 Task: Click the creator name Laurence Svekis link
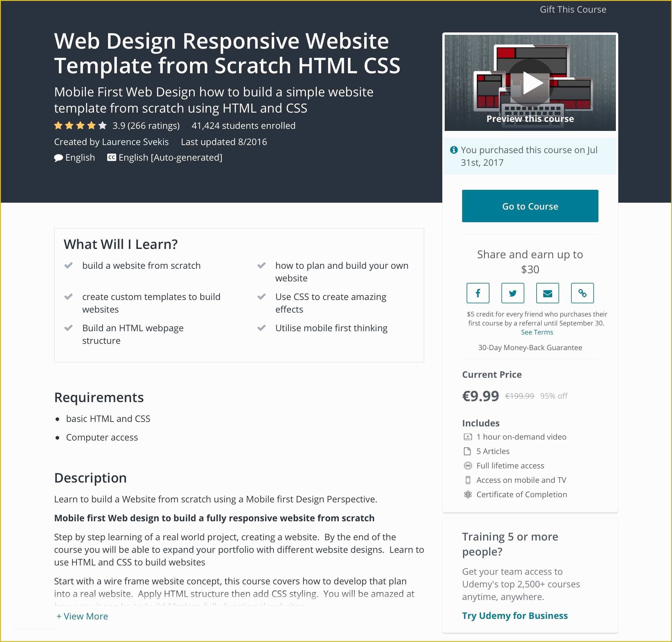133,142
